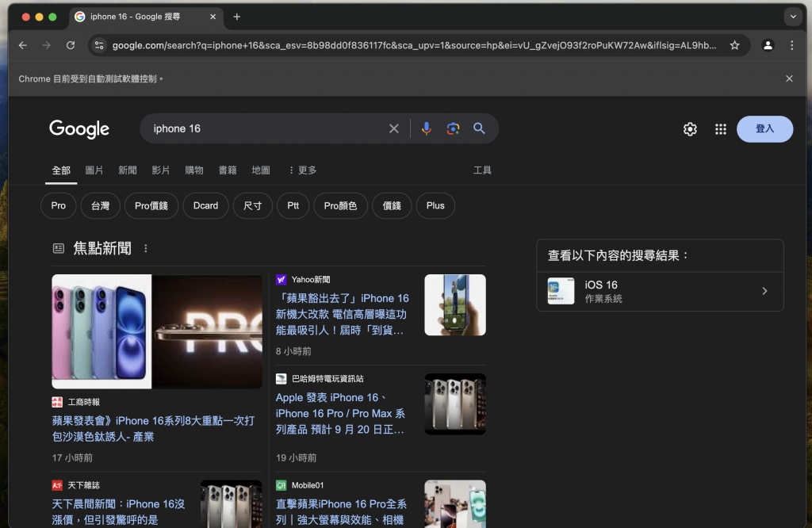The height and width of the screenshot is (528, 812).
Task: Apply the Dcard filter chip
Action: [205, 205]
